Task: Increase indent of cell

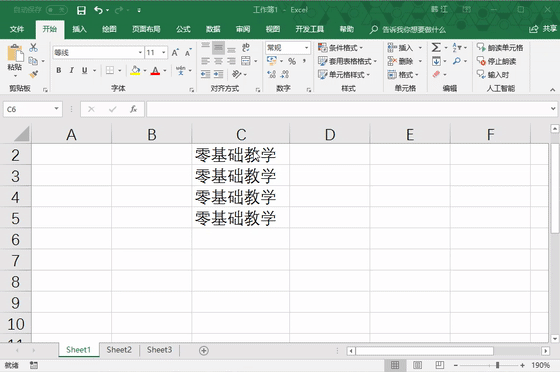Action: click(219, 74)
